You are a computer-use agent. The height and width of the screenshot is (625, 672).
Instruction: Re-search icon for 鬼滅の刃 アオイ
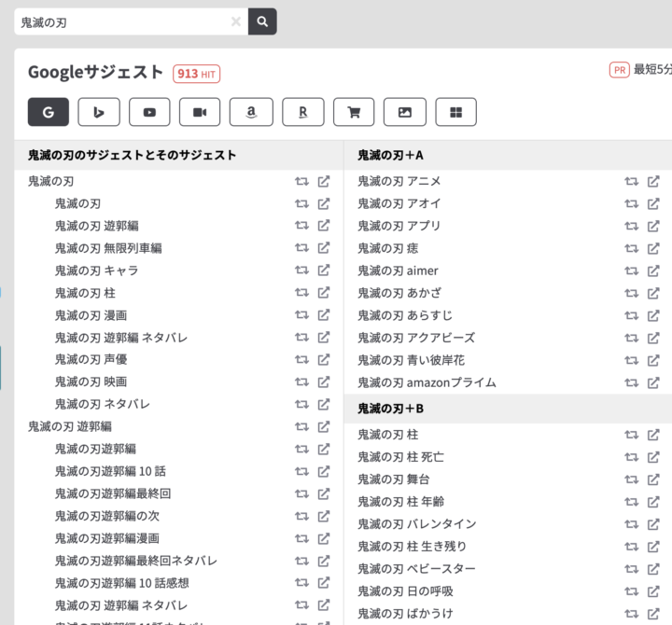click(631, 203)
